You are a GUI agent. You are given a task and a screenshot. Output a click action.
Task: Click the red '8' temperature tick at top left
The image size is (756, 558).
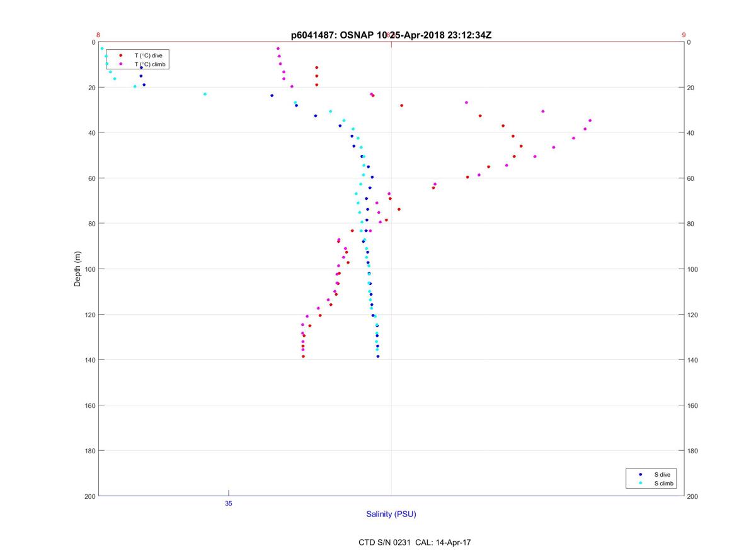tap(98, 35)
